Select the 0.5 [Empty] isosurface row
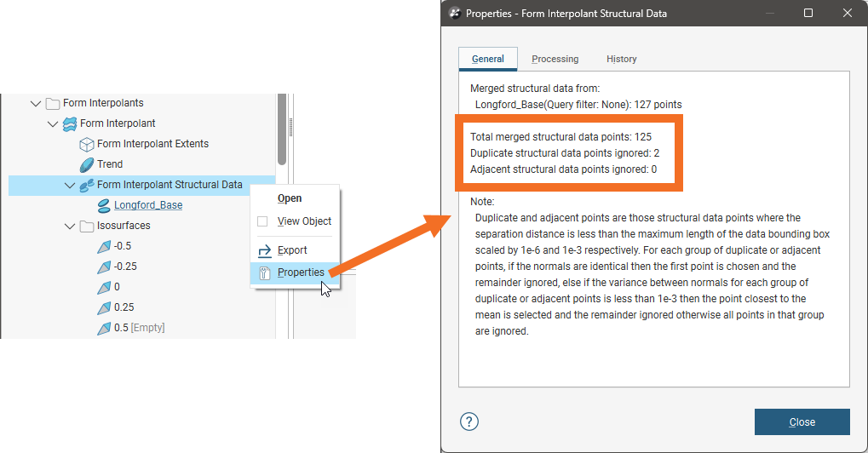This screenshot has height=453, width=868. coord(141,328)
